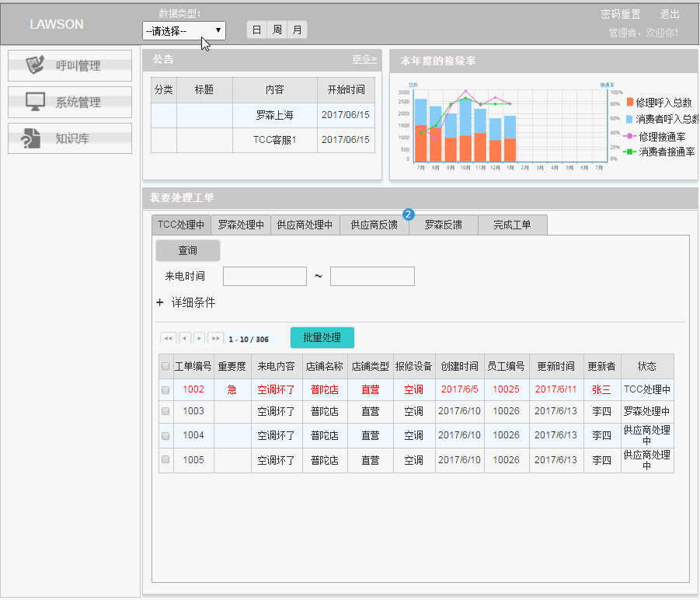Toggle 消费者接通率 green legend marker

629,152
